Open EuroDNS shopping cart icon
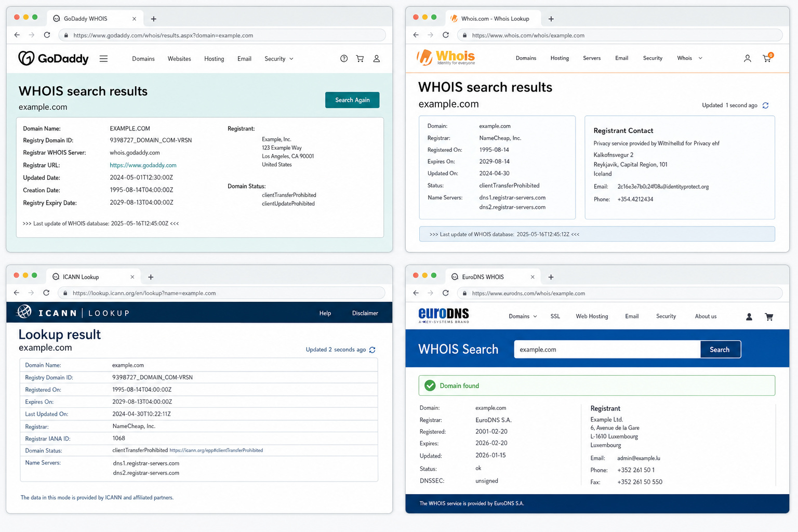Screen dimensions: 798x532 [x=769, y=316]
